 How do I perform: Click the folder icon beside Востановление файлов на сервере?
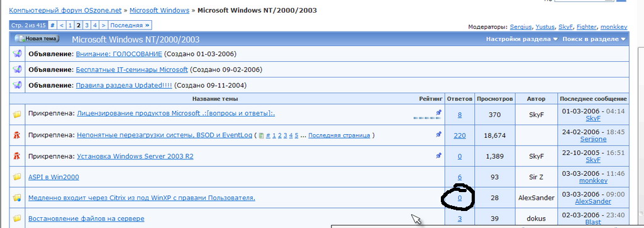pyautogui.click(x=17, y=219)
